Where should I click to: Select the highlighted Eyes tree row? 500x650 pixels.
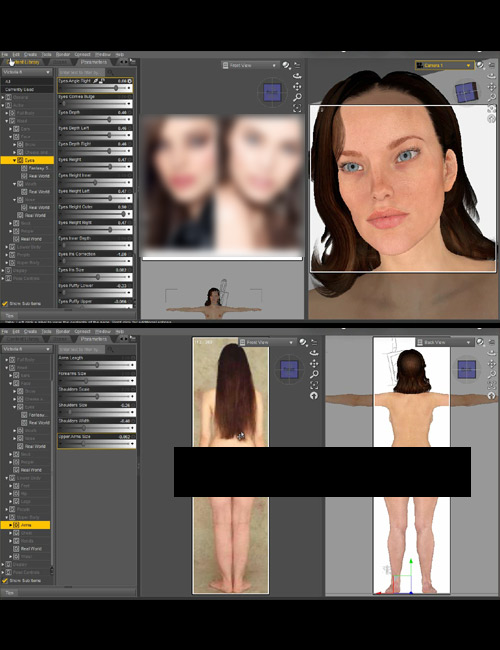(27, 160)
